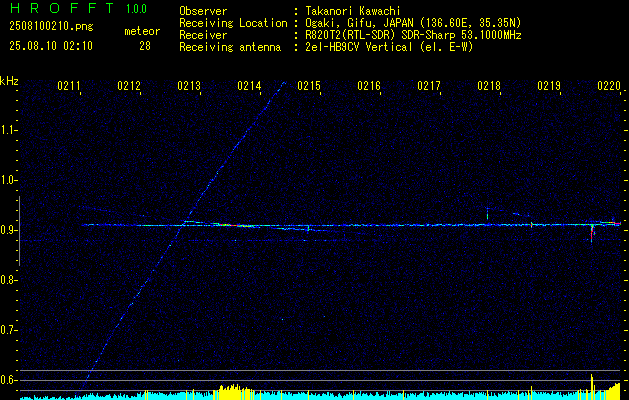629x400 pixels.
Task: Click the filename 2508100210.png
Action: (51, 27)
